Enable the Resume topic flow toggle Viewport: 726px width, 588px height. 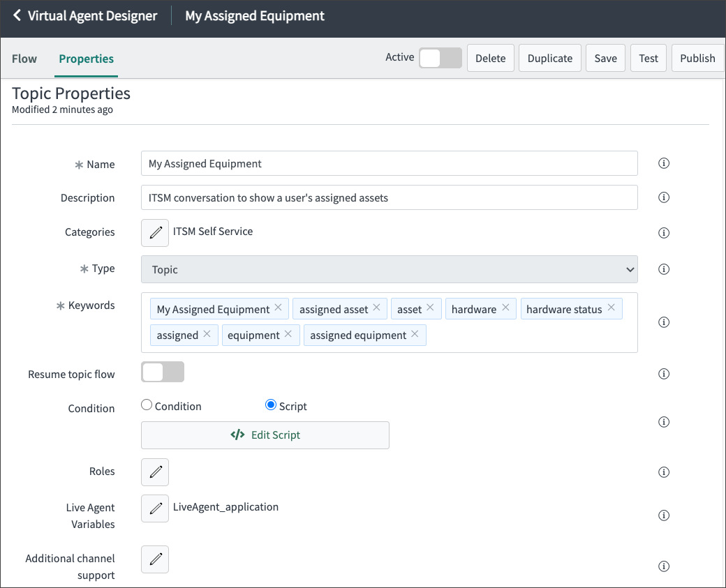[162, 372]
